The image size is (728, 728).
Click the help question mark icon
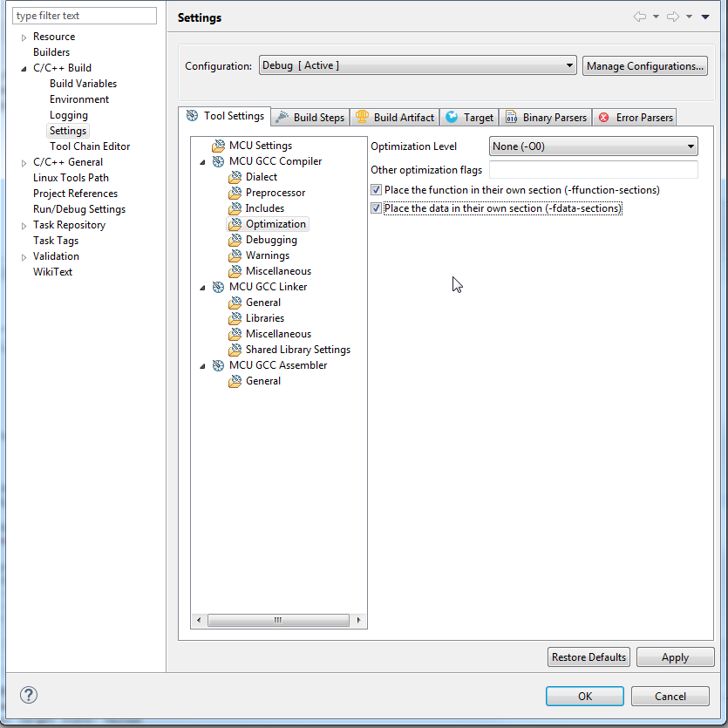pos(29,695)
